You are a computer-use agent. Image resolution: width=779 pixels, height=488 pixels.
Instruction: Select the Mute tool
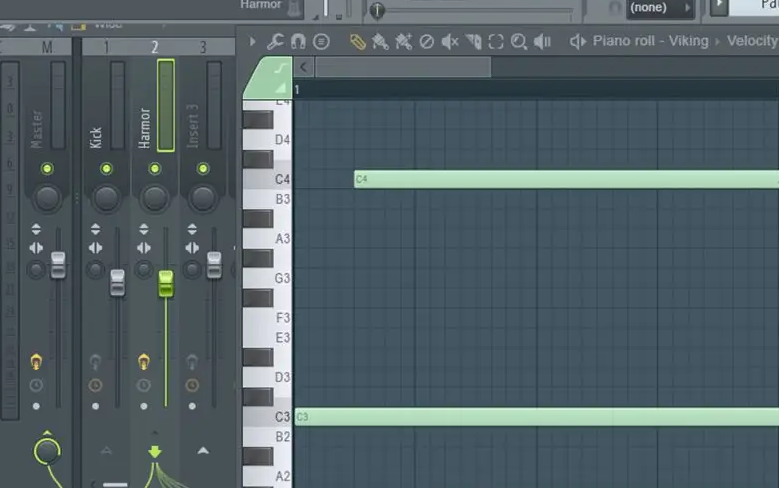click(450, 42)
